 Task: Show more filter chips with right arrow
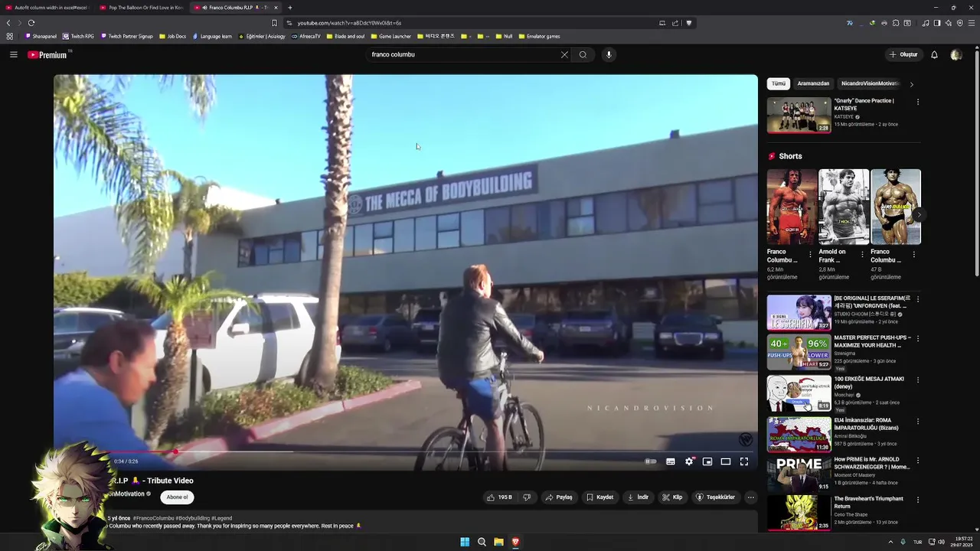click(911, 83)
